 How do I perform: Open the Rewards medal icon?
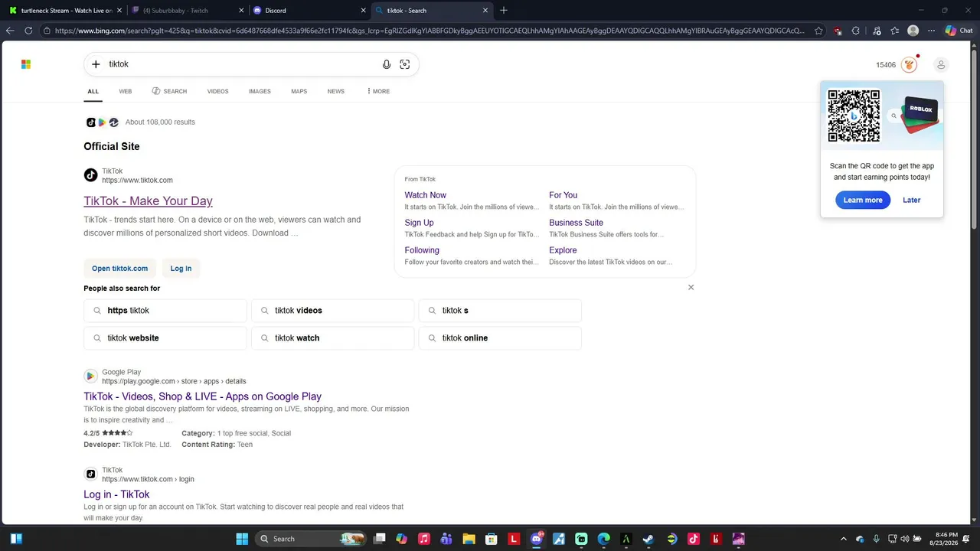(x=910, y=65)
